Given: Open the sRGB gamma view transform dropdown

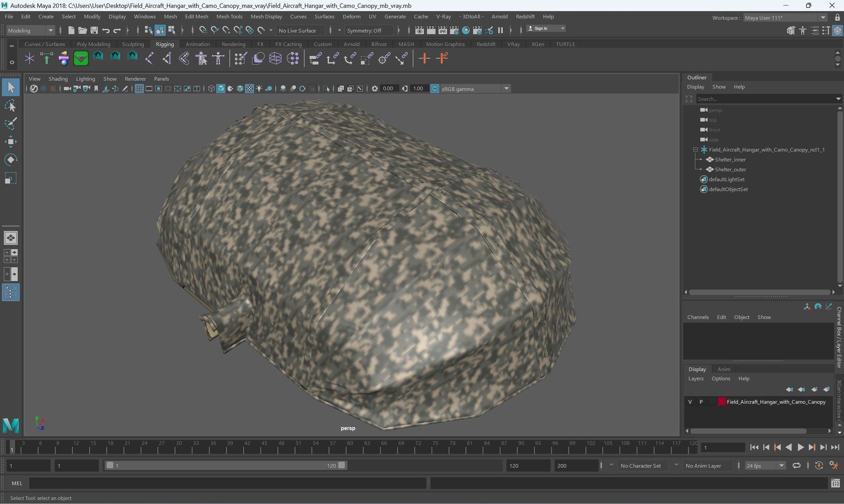Looking at the screenshot, I should click(x=475, y=89).
